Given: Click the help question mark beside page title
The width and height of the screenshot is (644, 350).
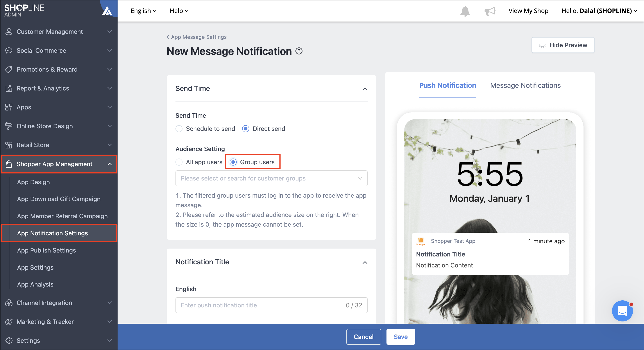Looking at the screenshot, I should [x=299, y=51].
